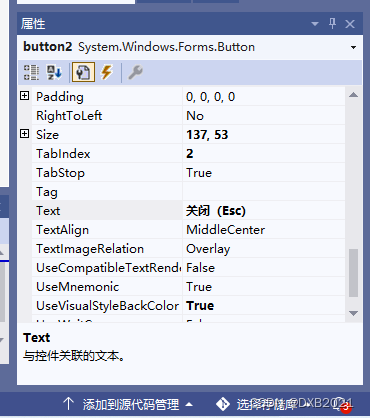Open Properties window position dropdown arrow
The width and height of the screenshot is (370, 418).
click(x=315, y=24)
